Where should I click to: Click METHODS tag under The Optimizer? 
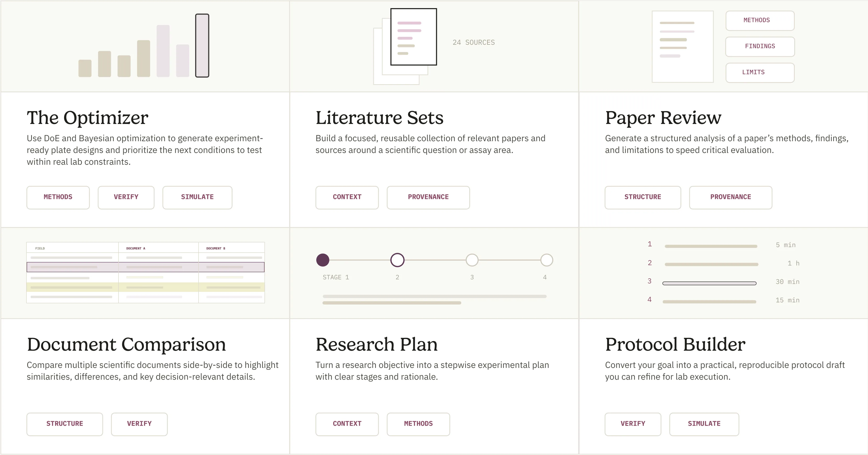(x=58, y=197)
